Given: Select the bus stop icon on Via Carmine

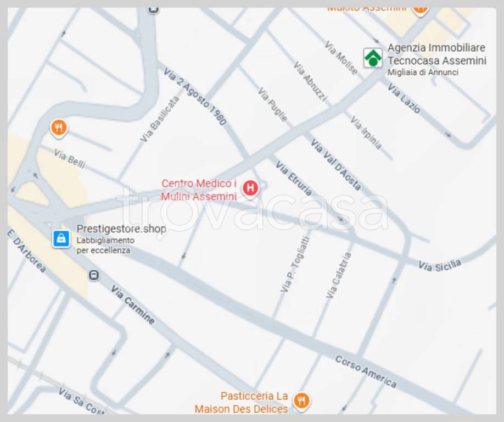Looking at the screenshot, I should 94,275.
